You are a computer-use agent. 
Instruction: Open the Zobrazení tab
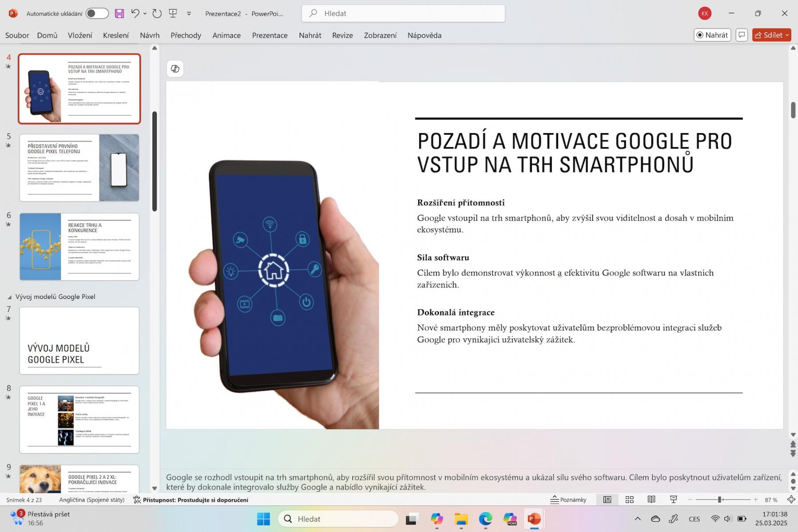[x=380, y=35]
